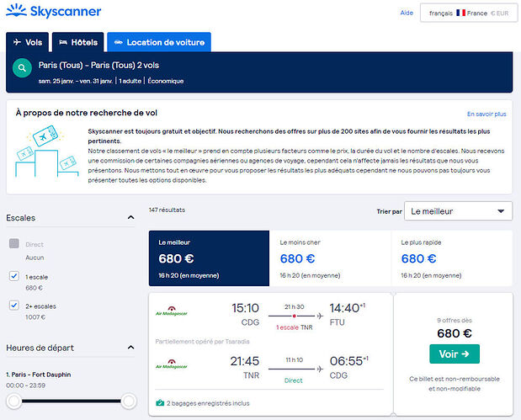Click the French flag icon
The image size is (521, 420).
(x=460, y=13)
